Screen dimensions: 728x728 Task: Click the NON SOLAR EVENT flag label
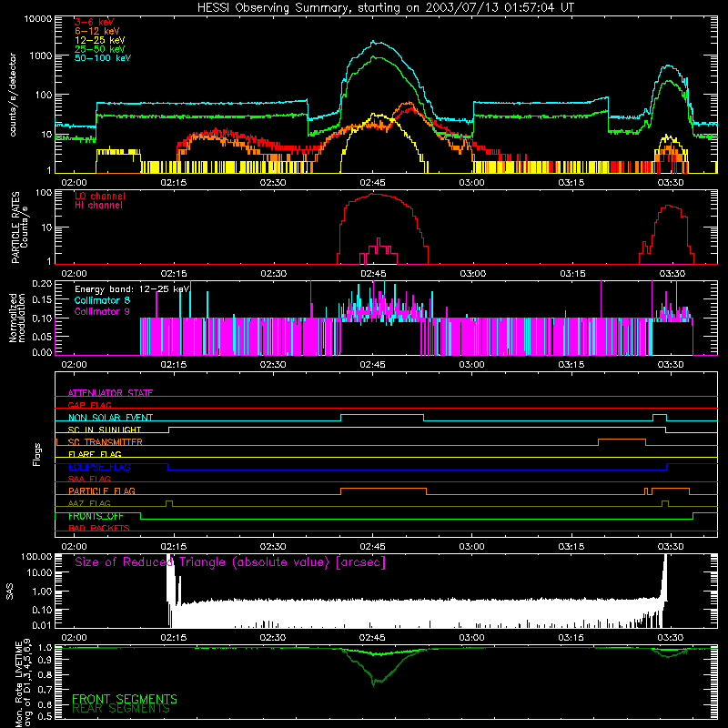point(110,418)
